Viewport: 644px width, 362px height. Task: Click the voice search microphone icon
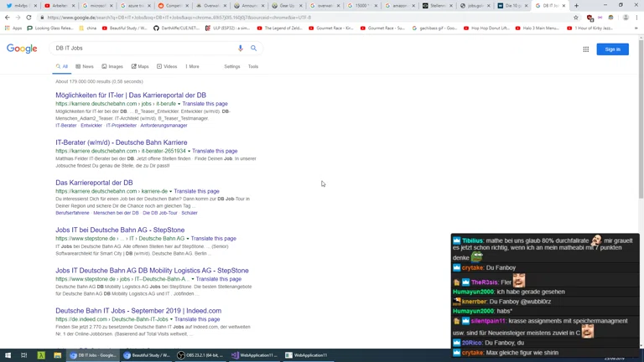coord(241,49)
